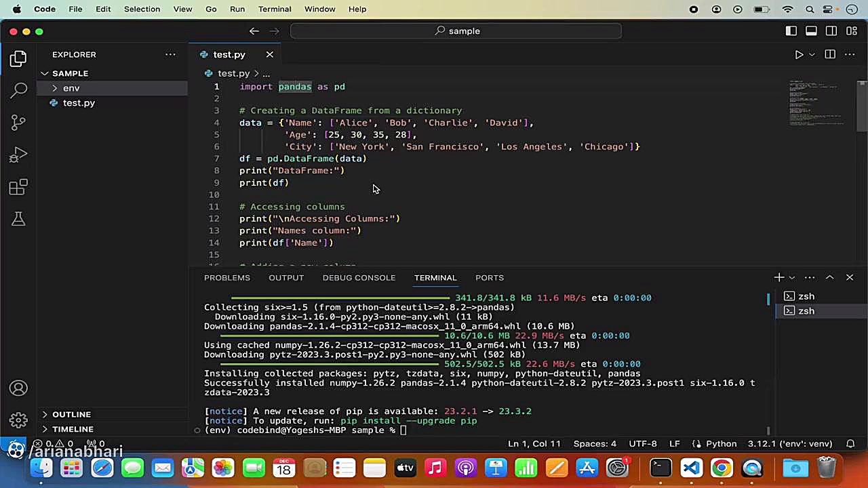868x488 pixels.
Task: Toggle the bottom panel layout button
Action: tap(811, 31)
